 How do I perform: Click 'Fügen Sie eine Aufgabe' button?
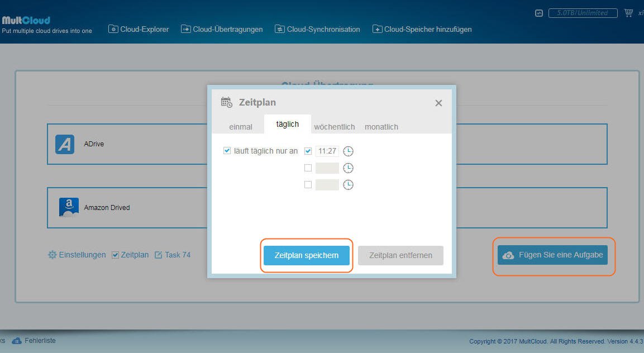[552, 255]
